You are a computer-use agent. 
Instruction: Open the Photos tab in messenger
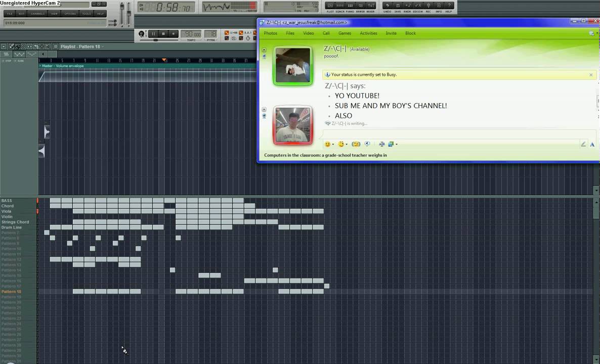click(x=271, y=33)
